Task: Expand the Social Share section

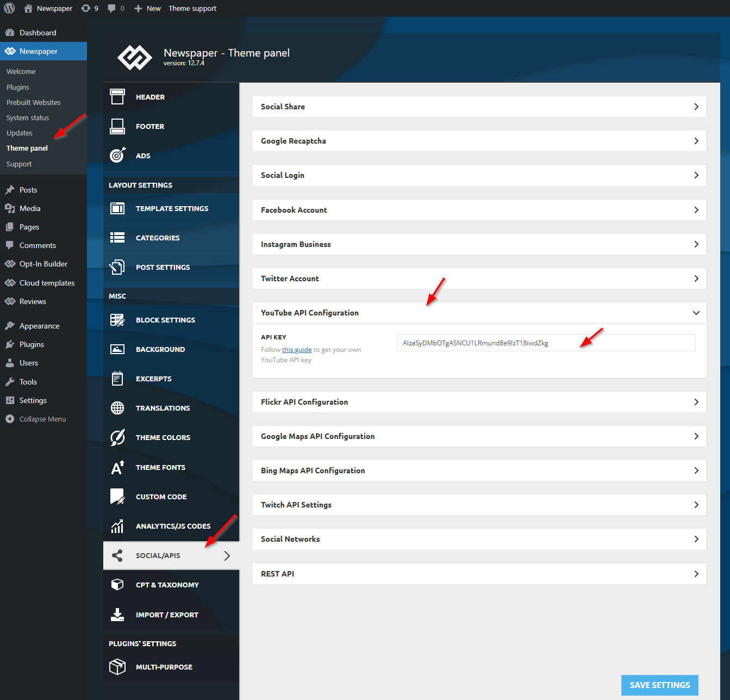Action: [479, 107]
